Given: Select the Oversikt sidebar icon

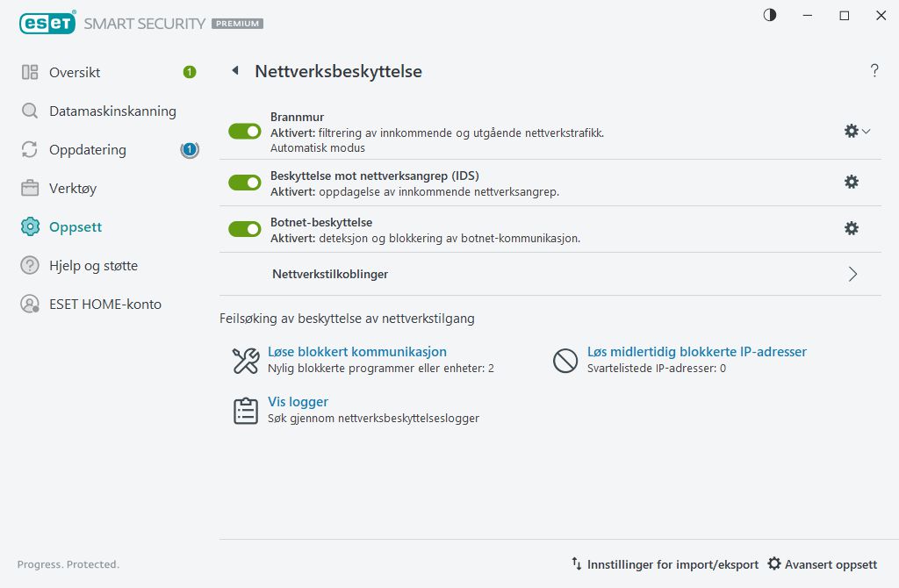Looking at the screenshot, I should coord(30,72).
